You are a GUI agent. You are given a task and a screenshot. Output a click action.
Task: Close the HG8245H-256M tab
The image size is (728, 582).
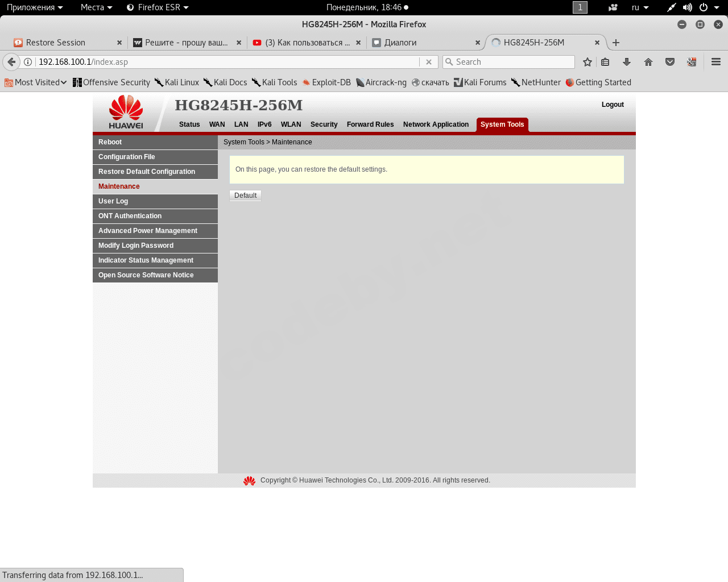click(x=597, y=43)
